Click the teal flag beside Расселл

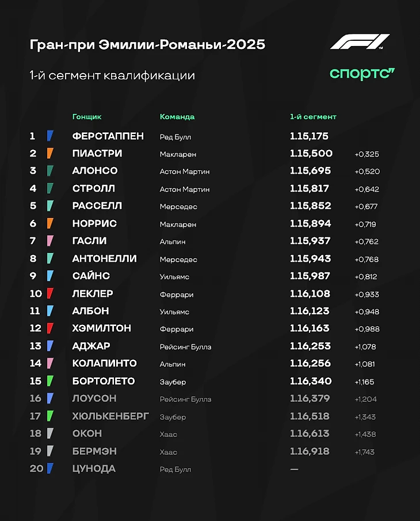pos(50,206)
